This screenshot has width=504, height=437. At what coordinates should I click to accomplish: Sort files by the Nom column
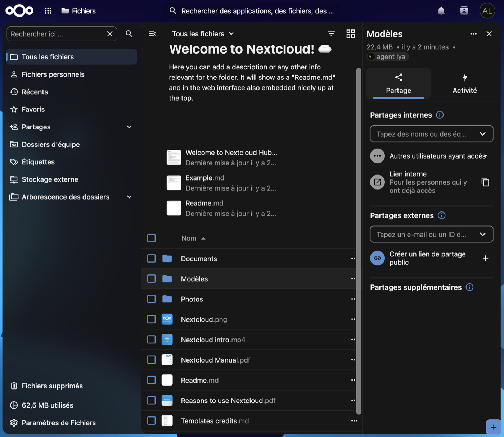click(193, 238)
